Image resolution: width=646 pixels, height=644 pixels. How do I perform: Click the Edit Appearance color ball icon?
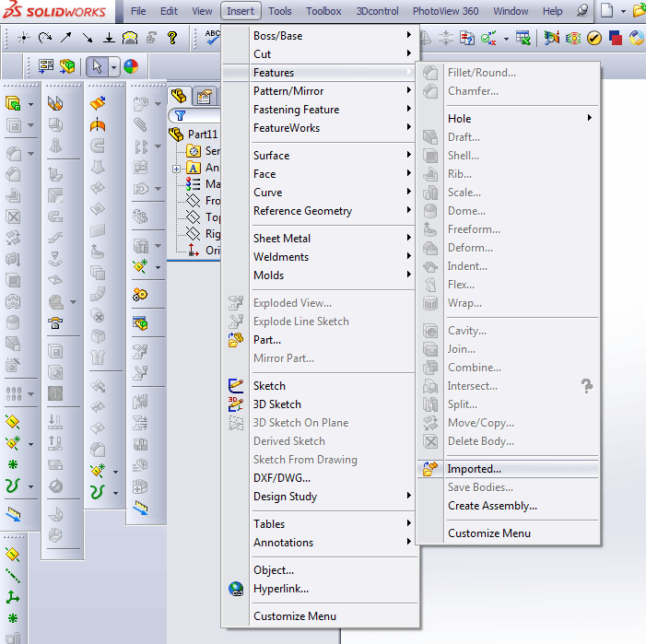[x=131, y=66]
